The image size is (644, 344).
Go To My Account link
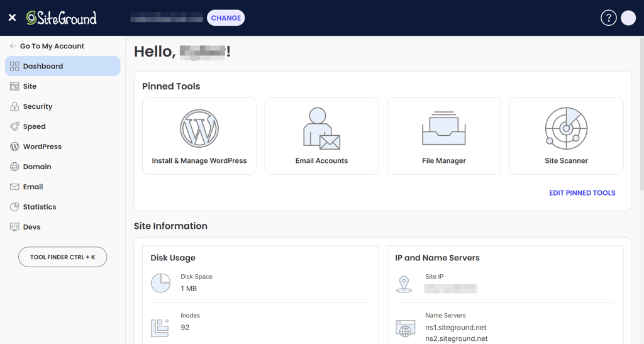[52, 46]
